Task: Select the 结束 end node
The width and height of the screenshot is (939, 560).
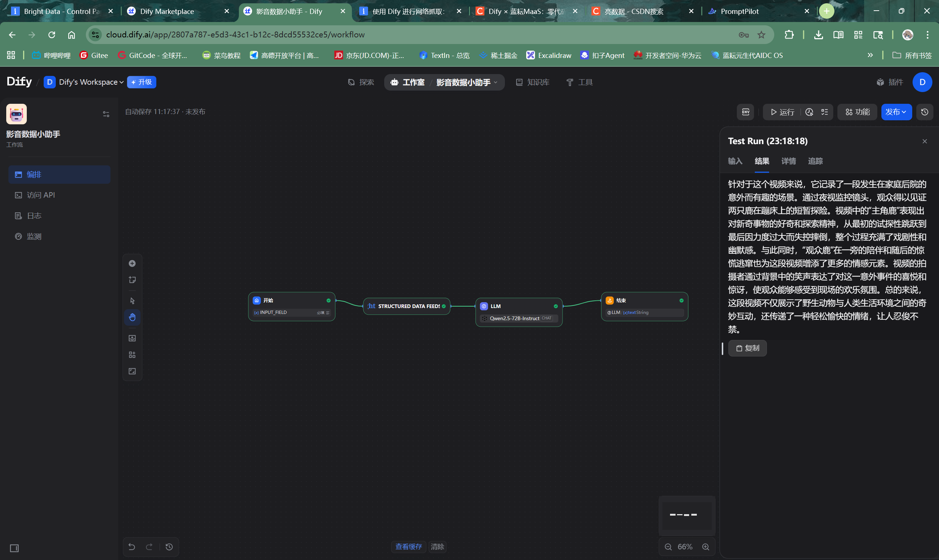Action: pos(644,307)
